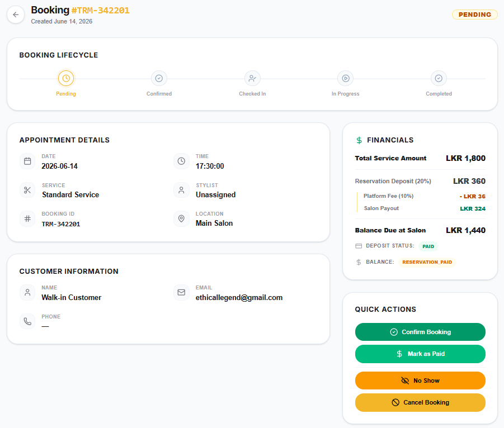504x428 pixels.
Task: Click the envelope icon beside Email
Action: [181, 293]
